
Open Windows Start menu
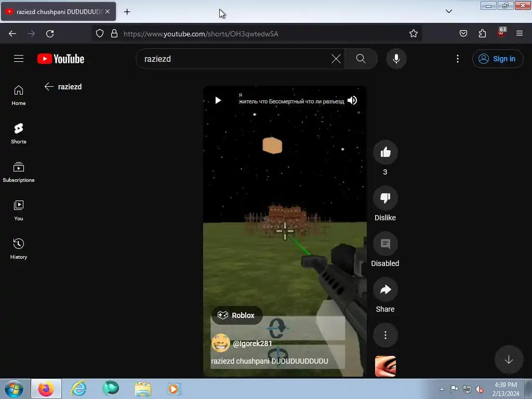14,389
